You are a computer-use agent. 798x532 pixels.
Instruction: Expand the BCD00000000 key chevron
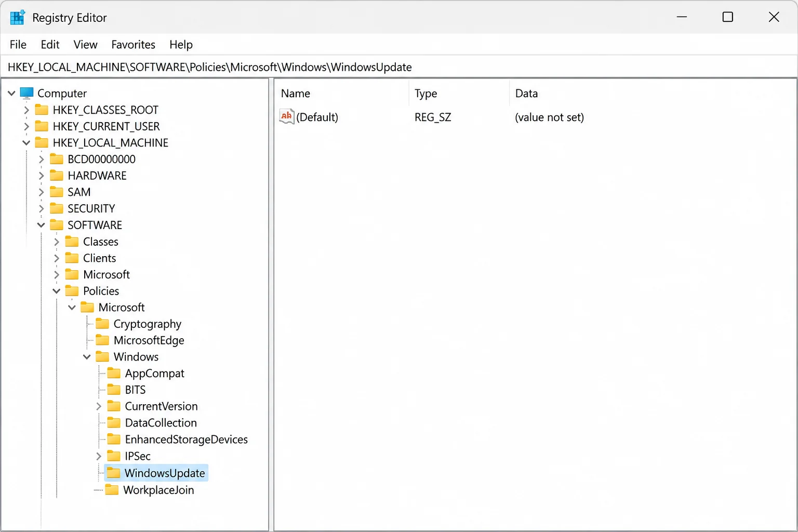point(42,159)
